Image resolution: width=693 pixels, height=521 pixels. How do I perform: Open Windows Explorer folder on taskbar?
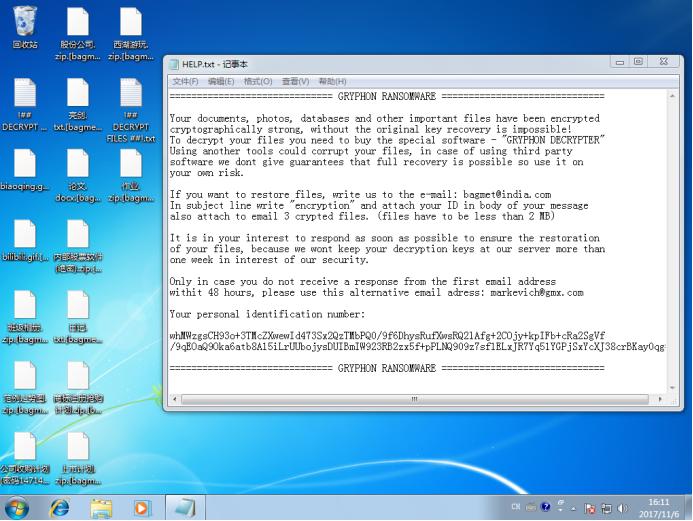[x=101, y=508]
